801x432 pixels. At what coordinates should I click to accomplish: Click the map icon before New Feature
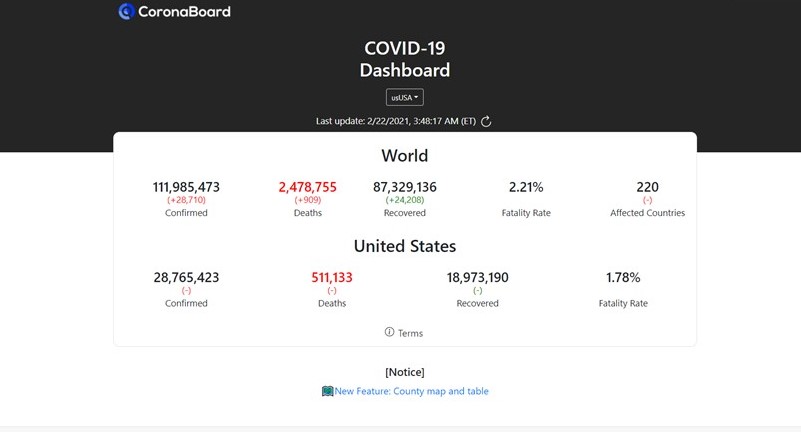point(327,391)
